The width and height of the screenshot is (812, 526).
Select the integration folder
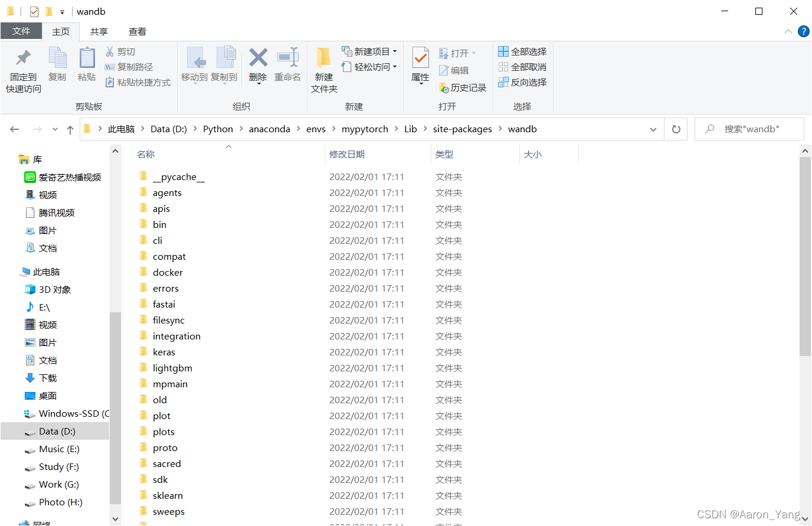(x=169, y=336)
